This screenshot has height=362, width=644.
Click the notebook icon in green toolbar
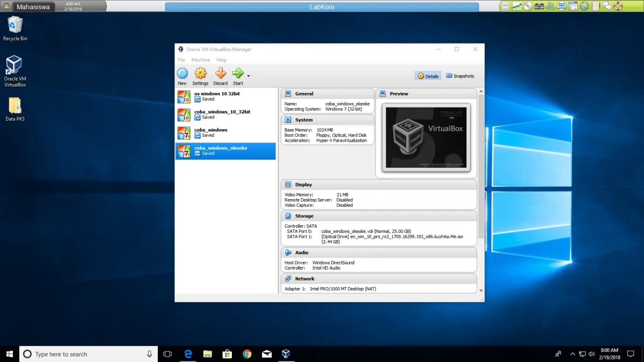point(596,6)
